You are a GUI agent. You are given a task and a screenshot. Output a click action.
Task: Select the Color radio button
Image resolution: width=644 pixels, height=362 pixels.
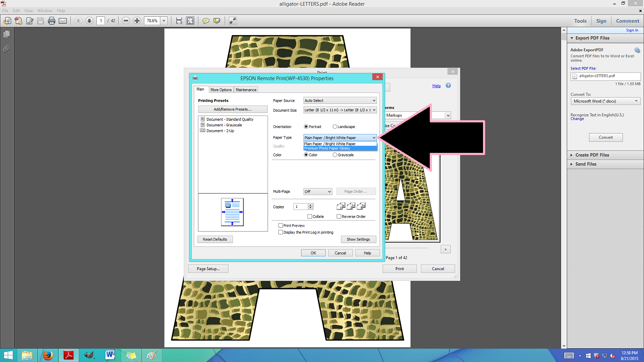pyautogui.click(x=306, y=155)
